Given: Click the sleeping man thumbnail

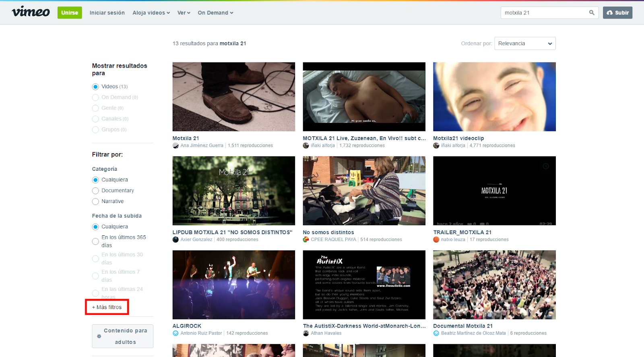Looking at the screenshot, I should (364, 97).
